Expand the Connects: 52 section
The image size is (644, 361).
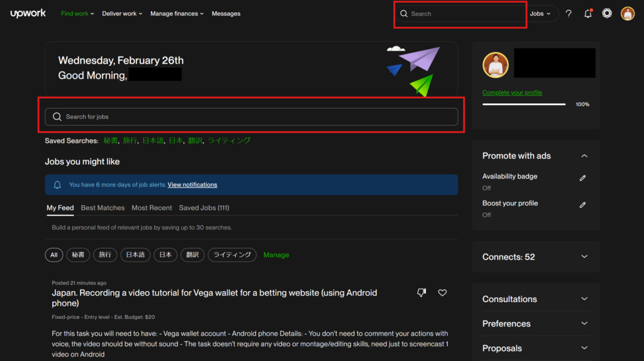coord(584,257)
